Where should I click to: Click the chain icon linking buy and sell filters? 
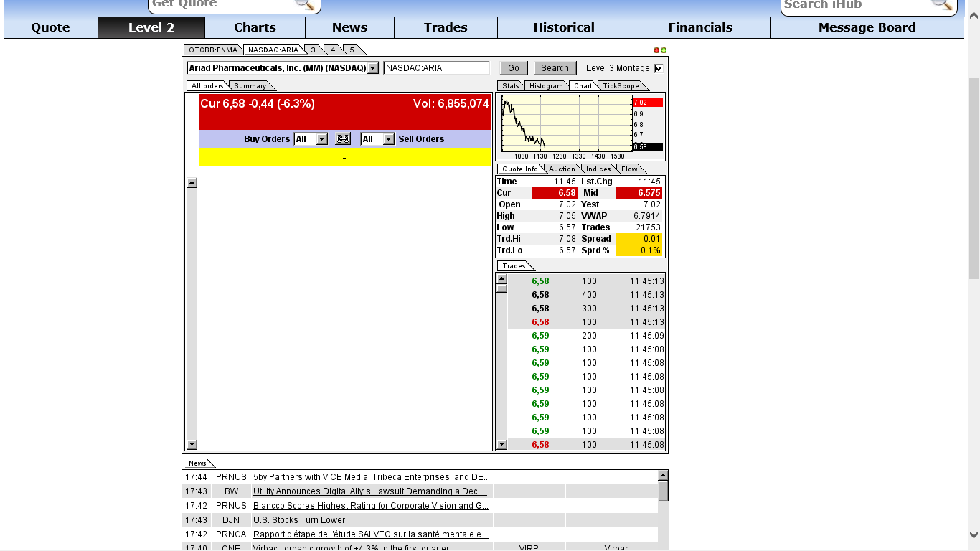[342, 138]
